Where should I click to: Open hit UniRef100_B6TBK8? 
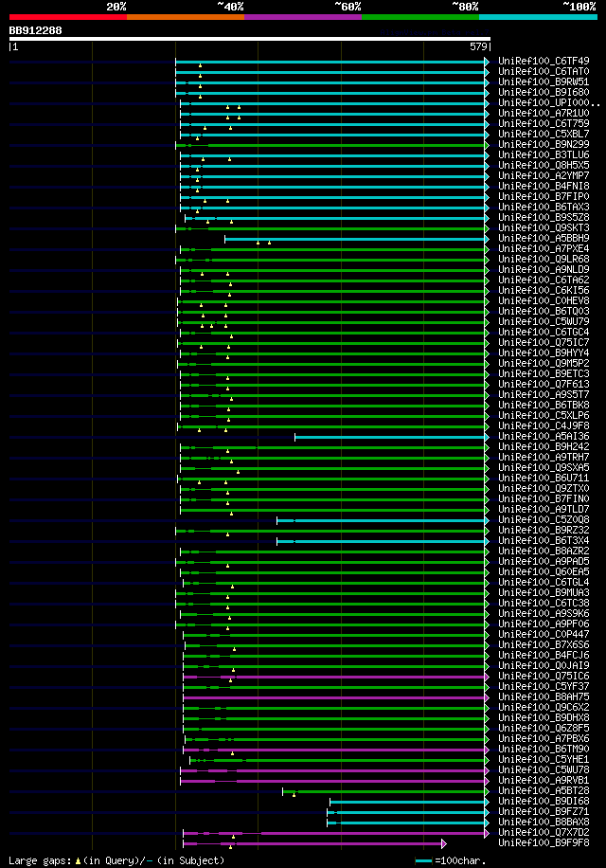coord(544,406)
